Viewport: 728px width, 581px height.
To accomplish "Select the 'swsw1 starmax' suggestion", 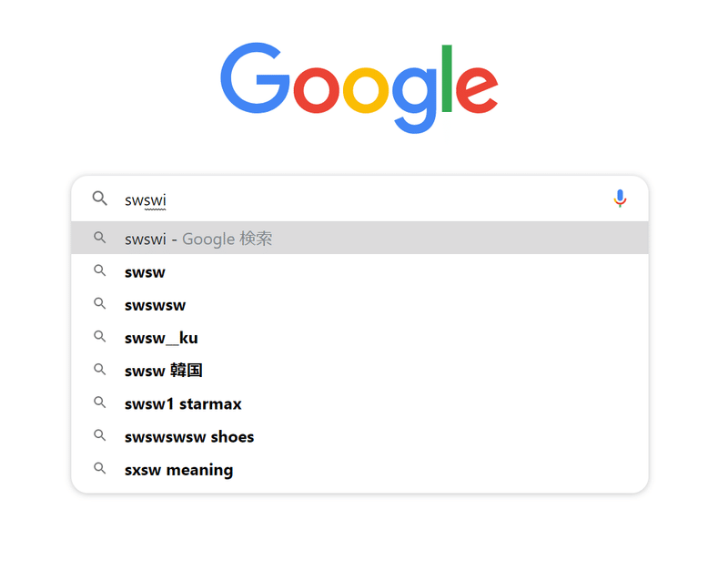I will 359,403.
